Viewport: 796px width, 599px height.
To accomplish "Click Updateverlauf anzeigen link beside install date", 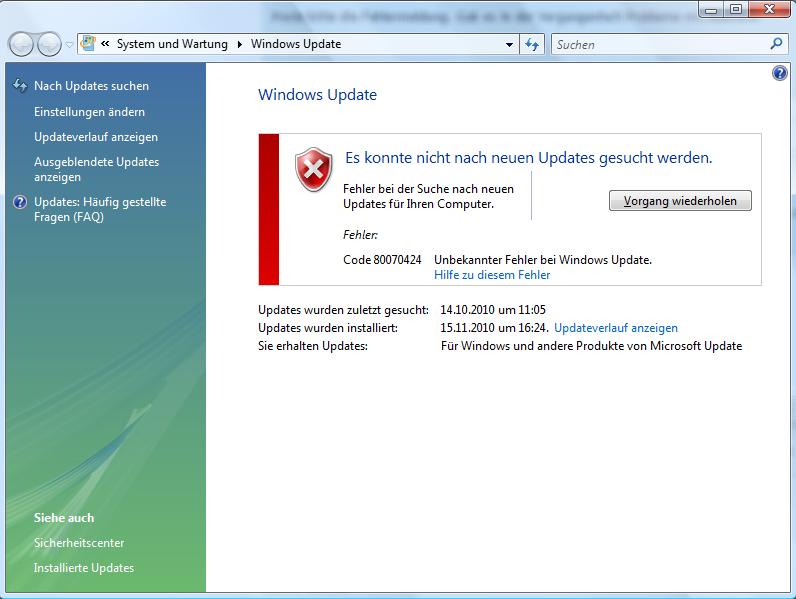I will [x=616, y=328].
